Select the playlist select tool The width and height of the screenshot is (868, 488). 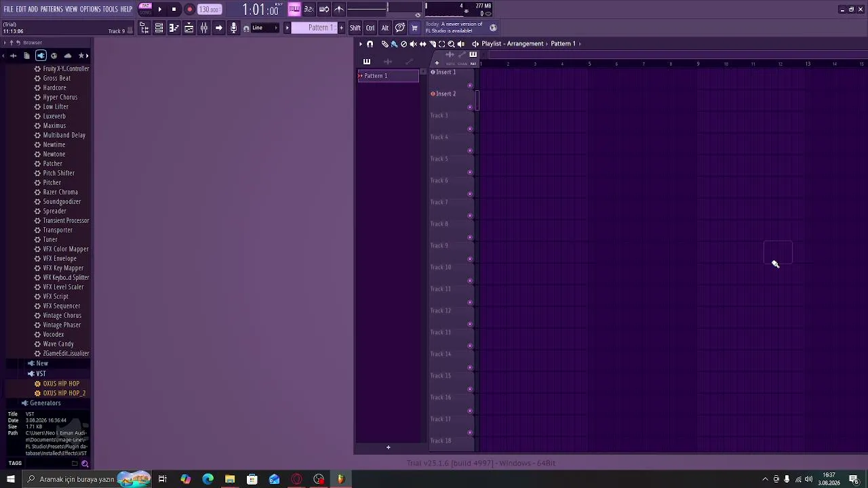[x=441, y=44]
